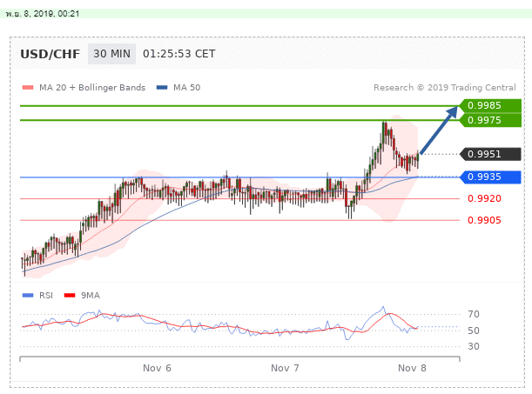The width and height of the screenshot is (532, 394).
Task: Click the 0.9905 red support value
Action: click(x=484, y=220)
